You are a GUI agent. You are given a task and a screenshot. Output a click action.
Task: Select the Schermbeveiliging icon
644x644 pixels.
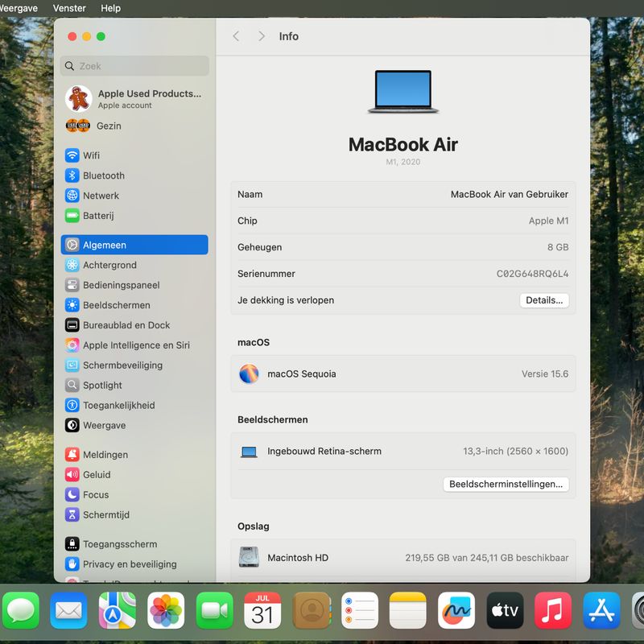click(72, 365)
